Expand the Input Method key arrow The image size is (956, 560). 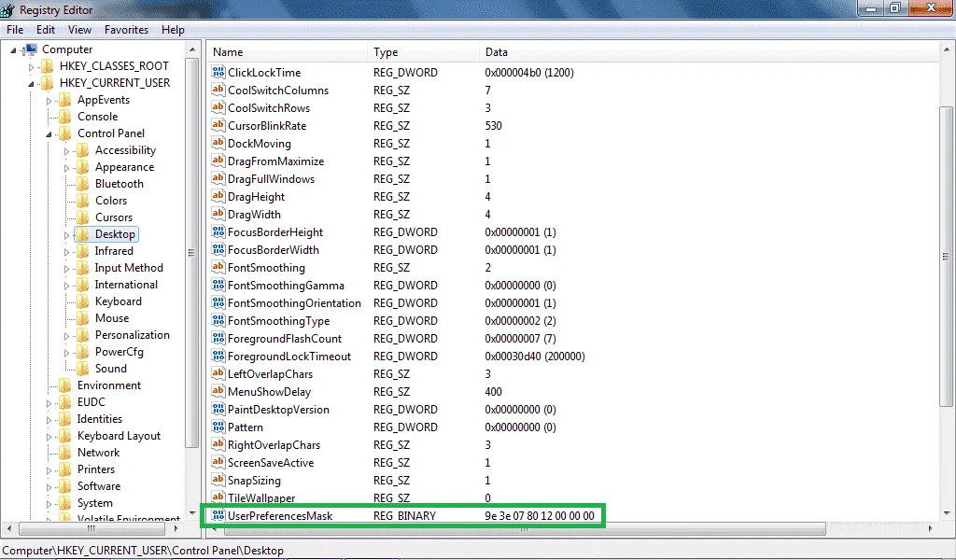pyautogui.click(x=66, y=269)
